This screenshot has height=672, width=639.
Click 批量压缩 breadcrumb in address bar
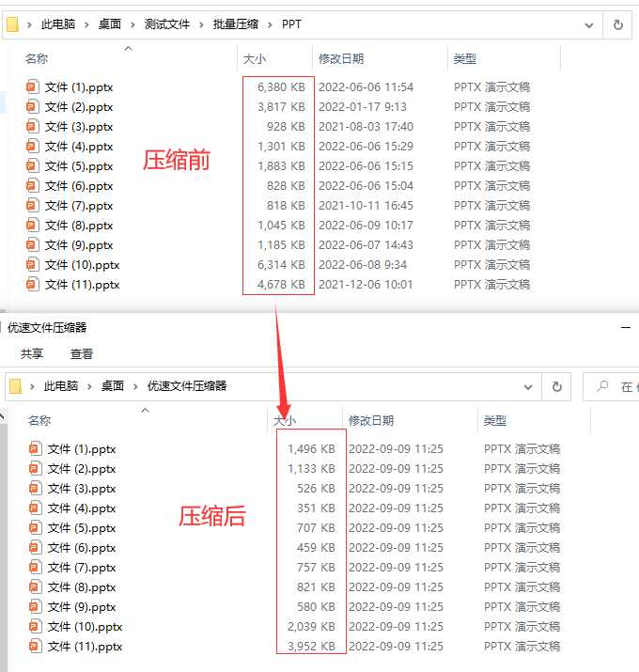[236, 24]
